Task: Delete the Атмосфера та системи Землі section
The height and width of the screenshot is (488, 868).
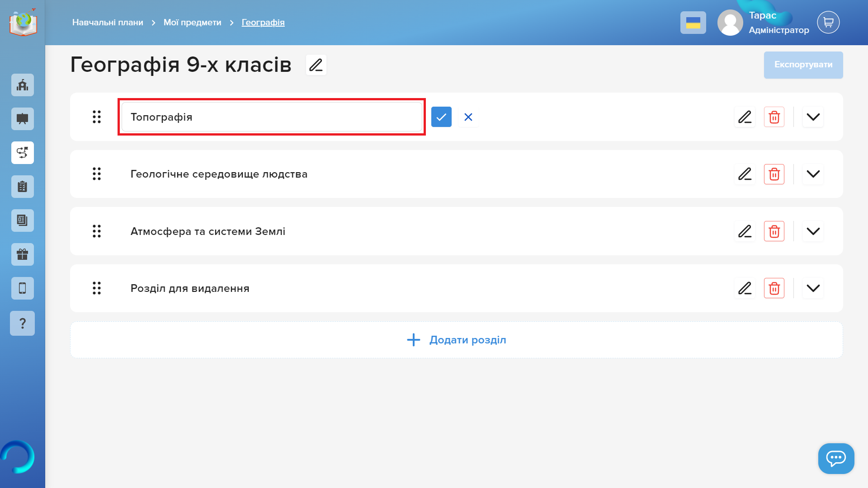Action: pyautogui.click(x=774, y=231)
